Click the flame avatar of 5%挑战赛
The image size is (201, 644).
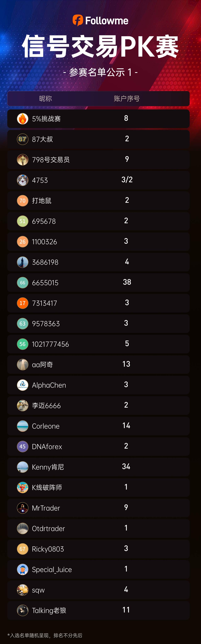22,119
